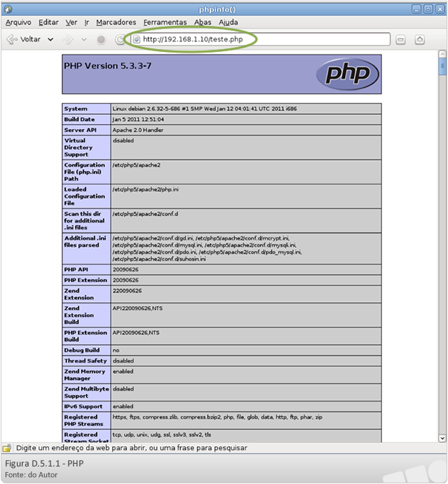Open the Marcadores menu
The width and height of the screenshot is (448, 484).
point(116,22)
